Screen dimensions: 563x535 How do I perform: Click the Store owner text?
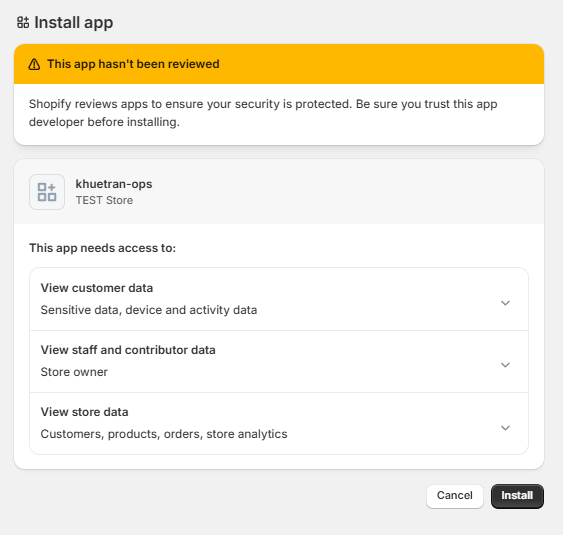(x=74, y=372)
